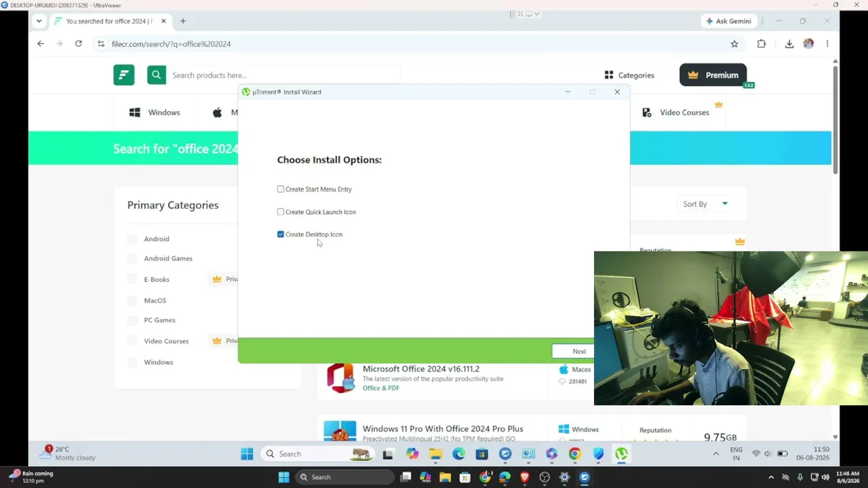Viewport: 868px width, 488px height.
Task: Click the microphone icon in the local tray
Action: coord(800,477)
